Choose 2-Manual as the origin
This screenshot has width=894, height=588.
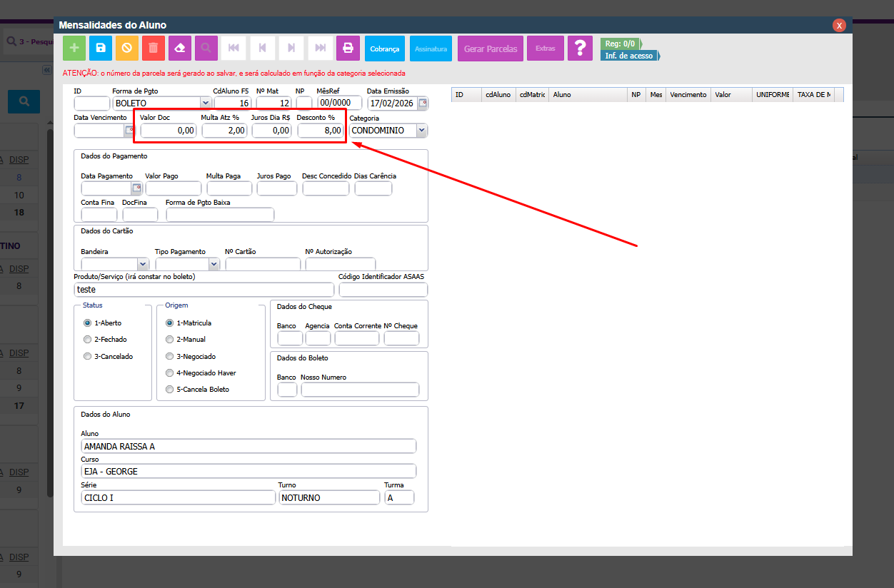pyautogui.click(x=169, y=340)
